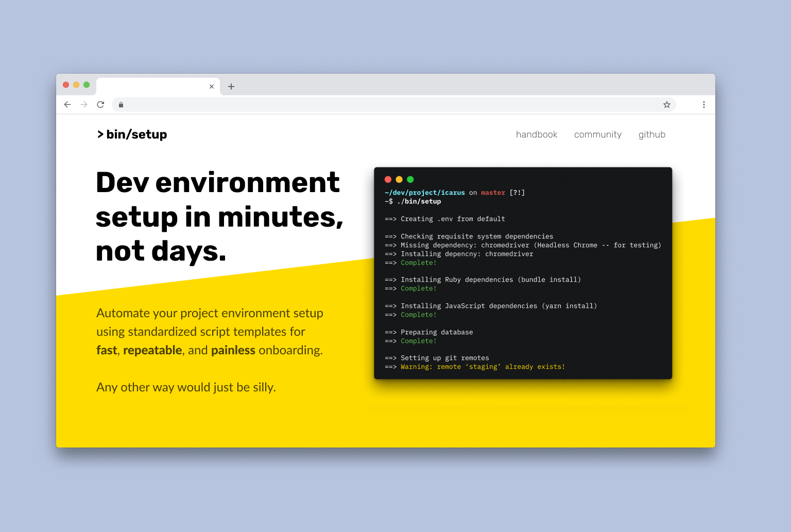The image size is (791, 532).
Task: Bookmark this page with the star icon
Action: [667, 105]
